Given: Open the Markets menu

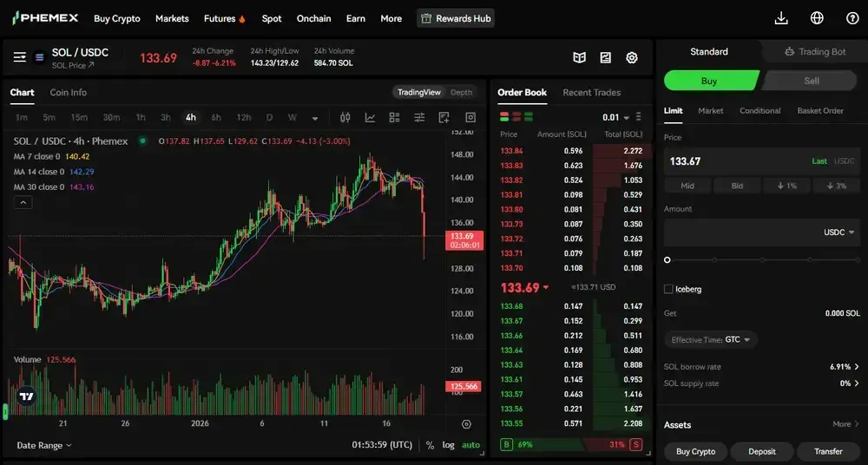Looking at the screenshot, I should pos(172,18).
